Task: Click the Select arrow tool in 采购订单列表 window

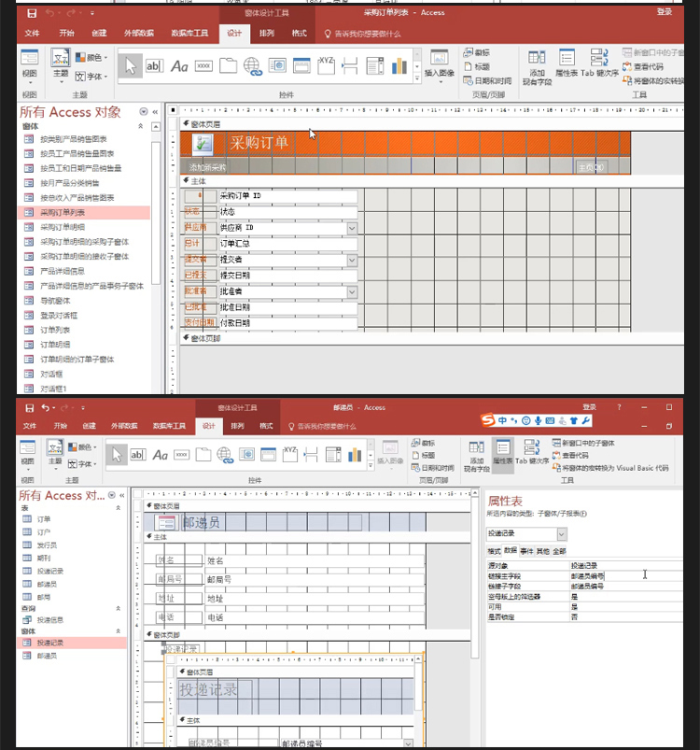Action: (131, 66)
